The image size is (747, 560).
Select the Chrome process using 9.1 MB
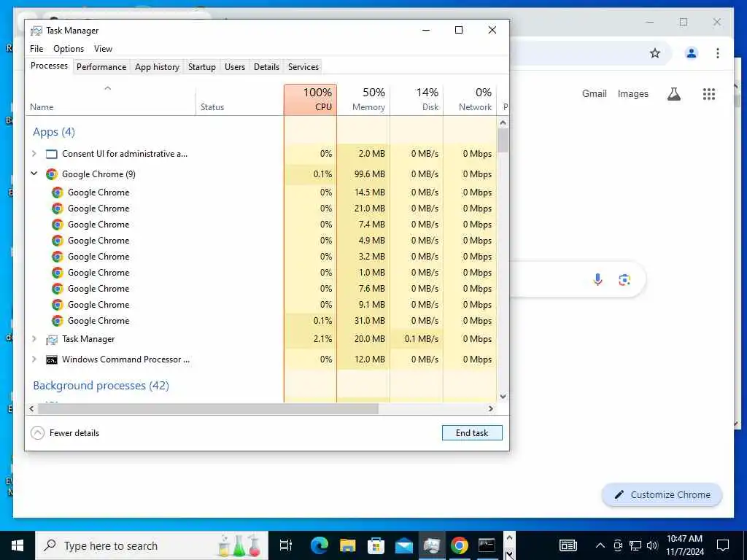pos(261,305)
